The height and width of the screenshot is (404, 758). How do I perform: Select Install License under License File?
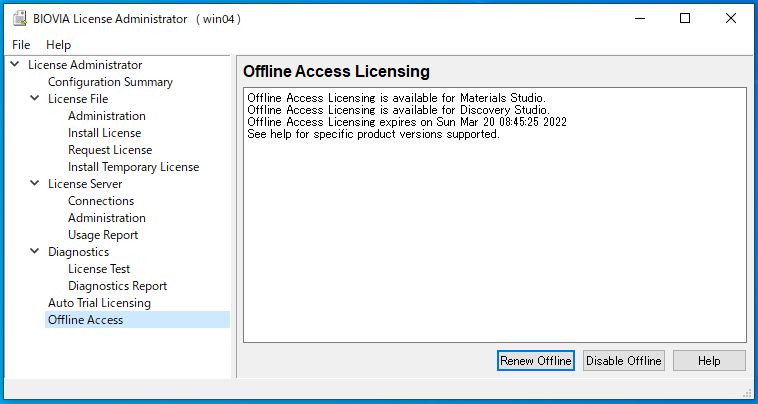point(104,133)
